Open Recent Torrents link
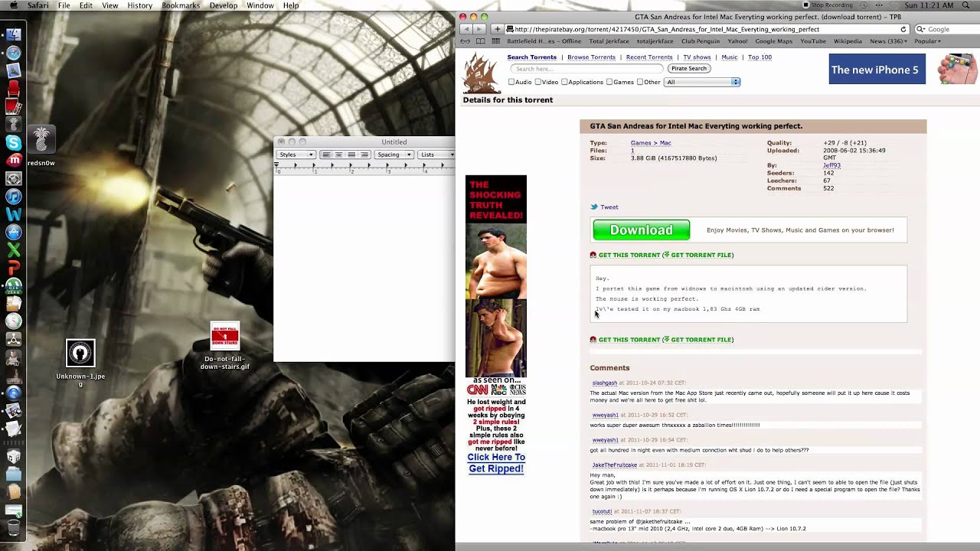Image resolution: width=980 pixels, height=551 pixels. (649, 57)
